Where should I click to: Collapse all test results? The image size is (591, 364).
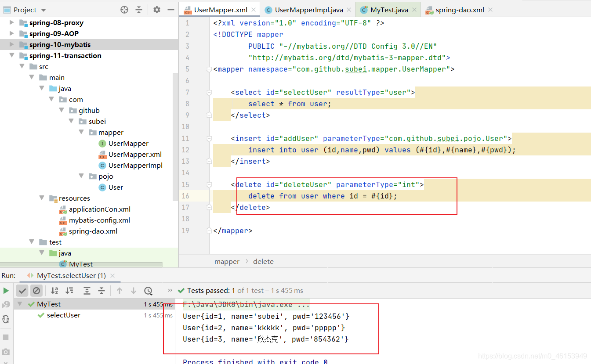tap(102, 291)
